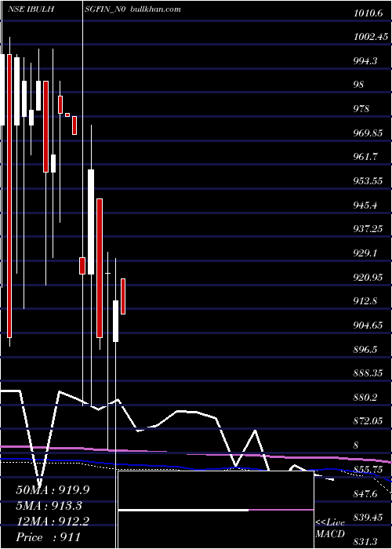Click the SGFIN_N0 header text
The image size is (392, 549).
coord(105,9)
